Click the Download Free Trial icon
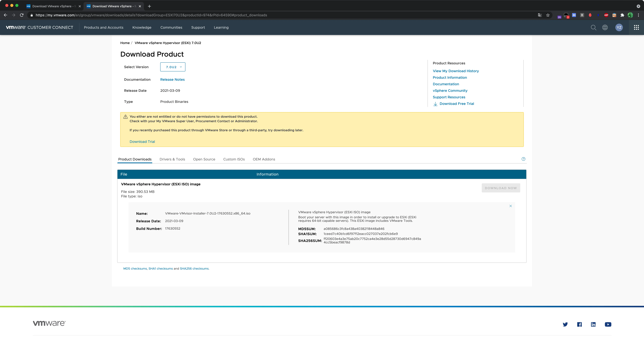This screenshot has width=644, height=337. pyautogui.click(x=435, y=103)
